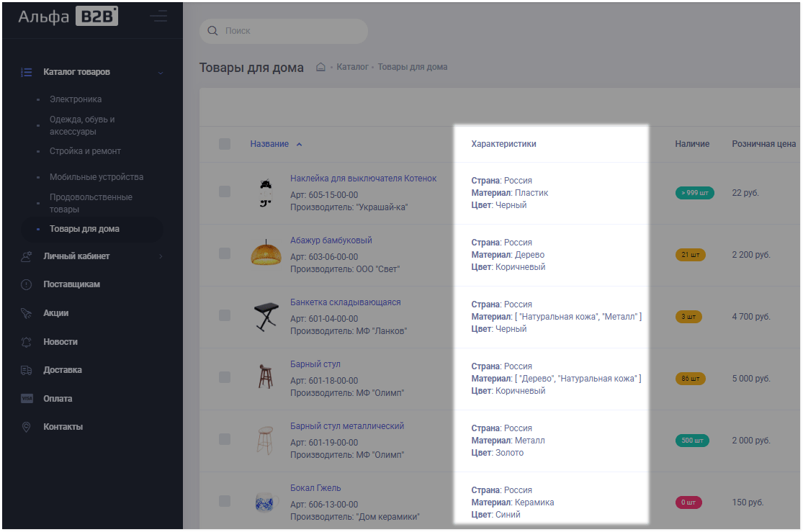Image resolution: width=803 pixels, height=532 pixels.
Task: Check the Наклейка для выключателя Котенок row
Action: (224, 191)
